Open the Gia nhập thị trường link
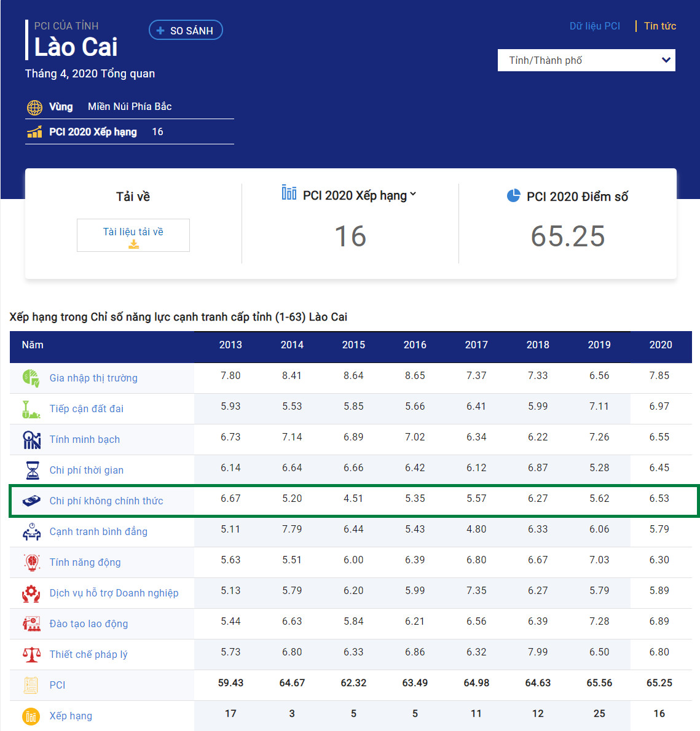 tap(93, 378)
